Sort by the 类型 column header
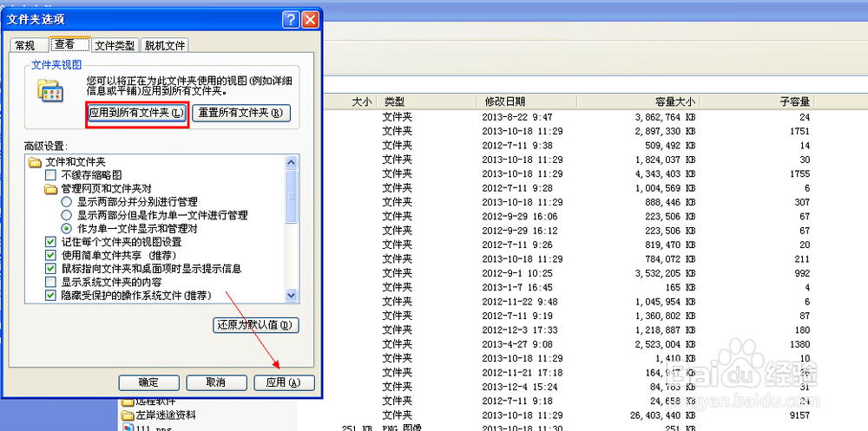The height and width of the screenshot is (431, 868). 395,101
